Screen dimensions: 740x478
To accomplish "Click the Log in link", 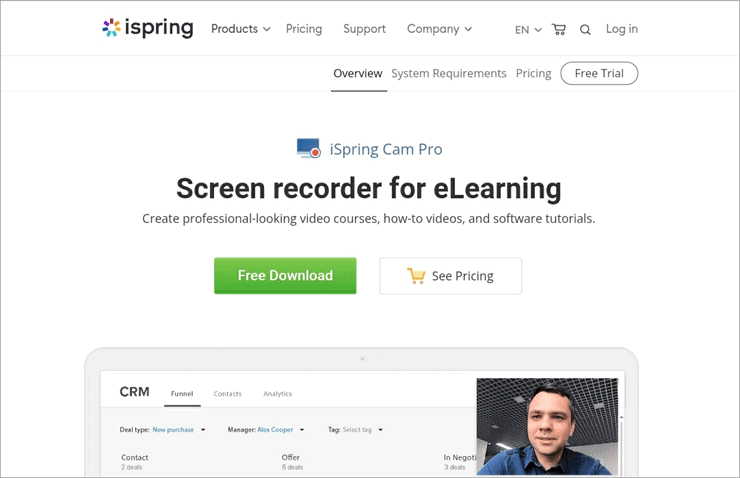I will coord(621,29).
